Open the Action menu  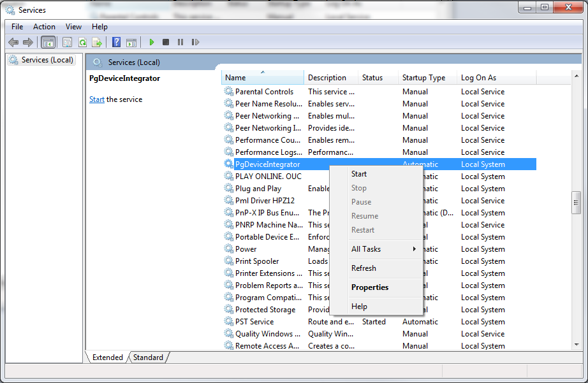(x=44, y=27)
